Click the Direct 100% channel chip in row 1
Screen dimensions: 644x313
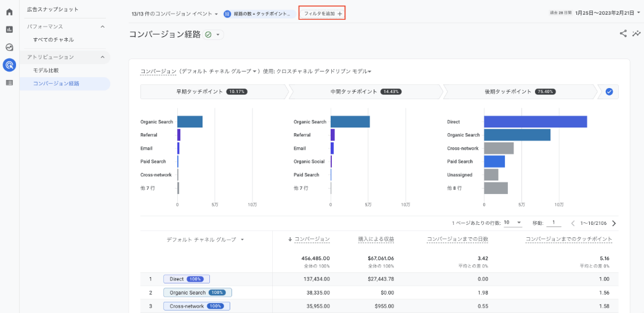point(187,279)
